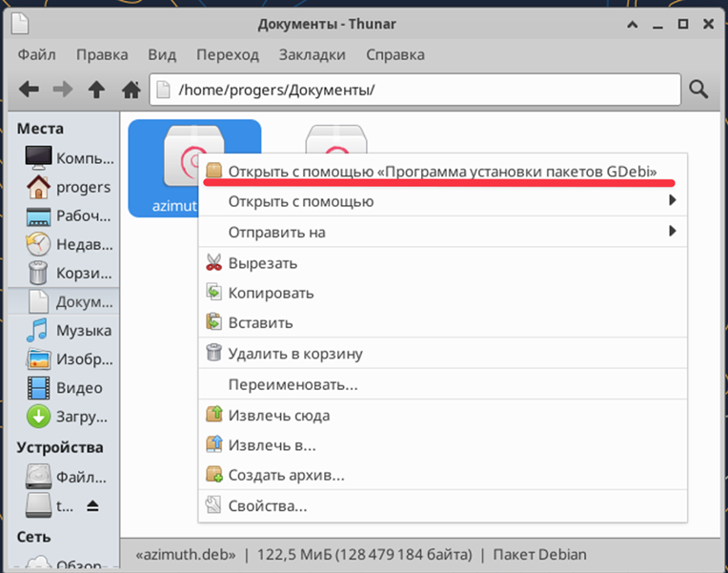Eject the removable drive in sidebar
The width and height of the screenshot is (728, 573).
[x=92, y=505]
